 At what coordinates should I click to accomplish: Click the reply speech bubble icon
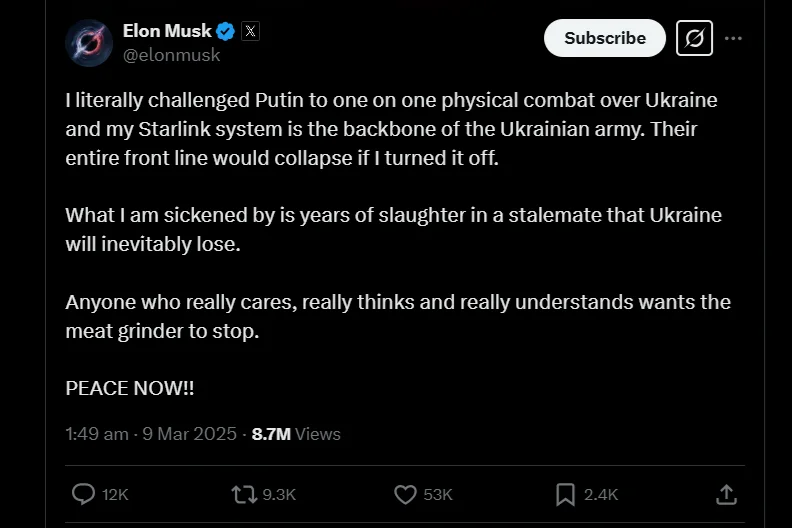point(85,494)
